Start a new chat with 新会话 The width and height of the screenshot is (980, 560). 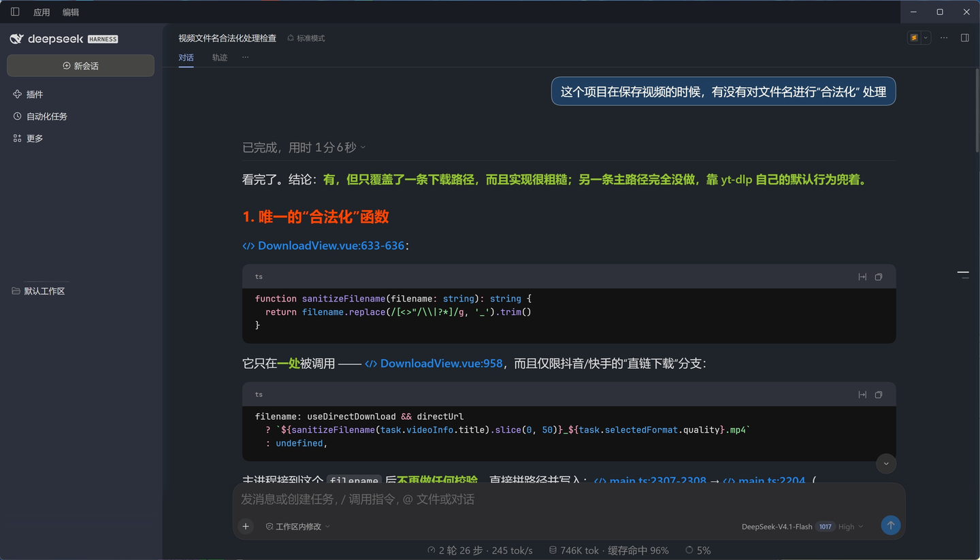click(x=80, y=66)
